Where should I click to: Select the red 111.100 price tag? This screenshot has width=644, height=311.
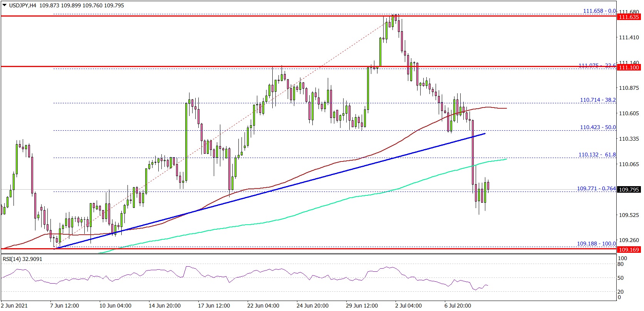click(x=629, y=67)
